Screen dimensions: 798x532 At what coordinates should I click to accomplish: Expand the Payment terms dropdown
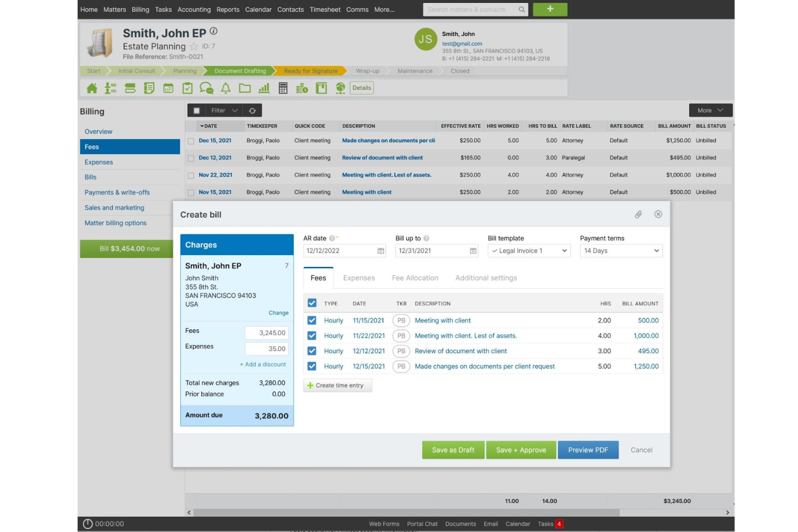[x=621, y=251]
